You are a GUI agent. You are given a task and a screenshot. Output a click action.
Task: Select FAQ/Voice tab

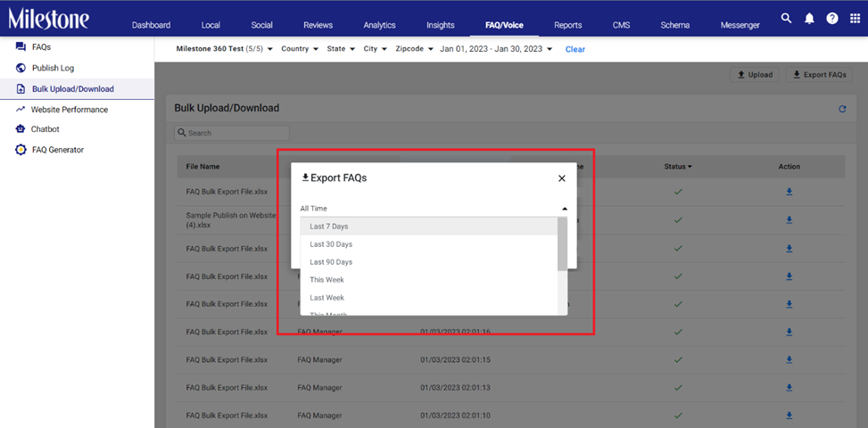click(504, 25)
